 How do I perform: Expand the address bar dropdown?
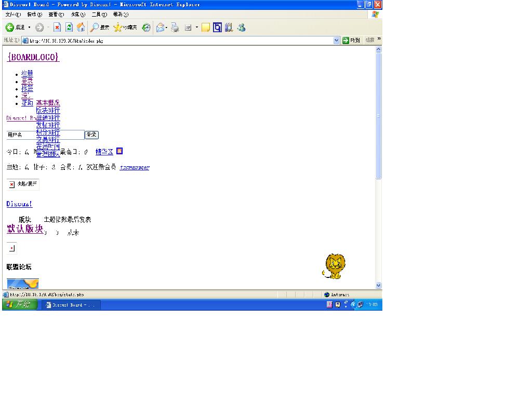coord(336,41)
